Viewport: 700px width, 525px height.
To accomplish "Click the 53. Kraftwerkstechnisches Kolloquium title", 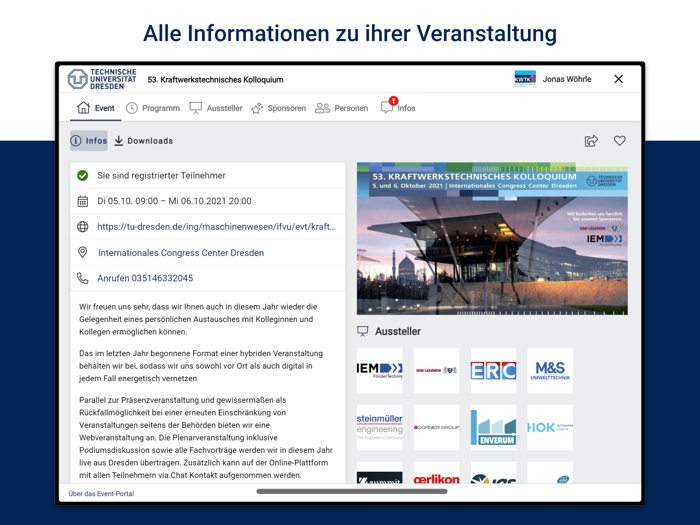I will pyautogui.click(x=216, y=79).
